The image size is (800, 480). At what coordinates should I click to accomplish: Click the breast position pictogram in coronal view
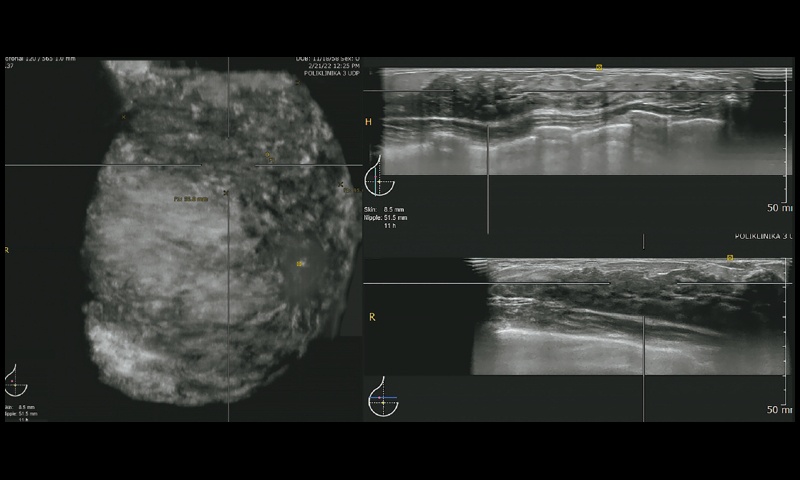(x=16, y=381)
